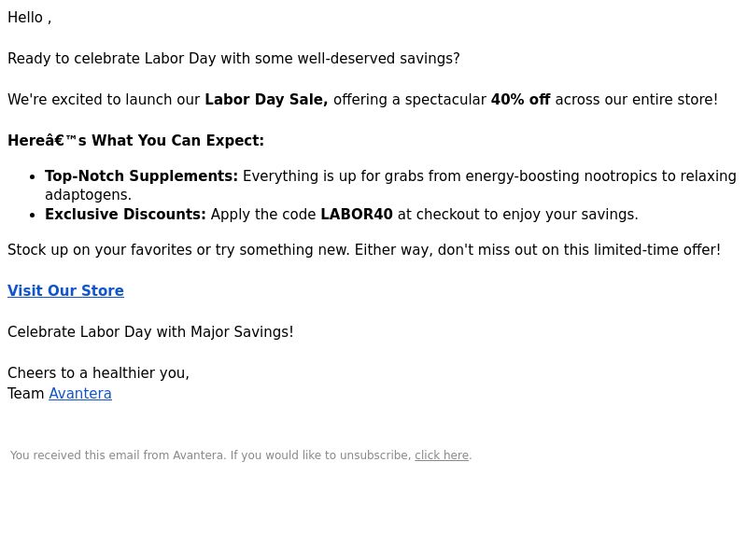Click the 'Top-Notch Supplements:' bullet label
The image size is (747, 560).
(x=142, y=176)
